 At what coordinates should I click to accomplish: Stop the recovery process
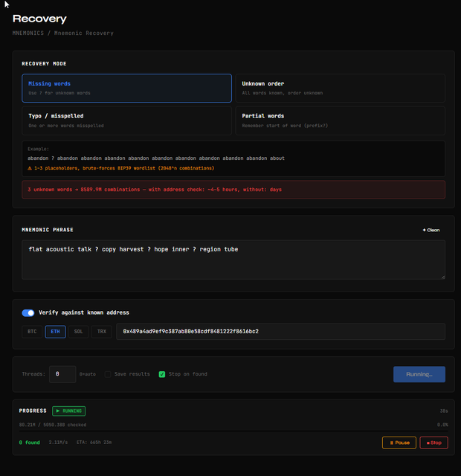tap(433, 443)
